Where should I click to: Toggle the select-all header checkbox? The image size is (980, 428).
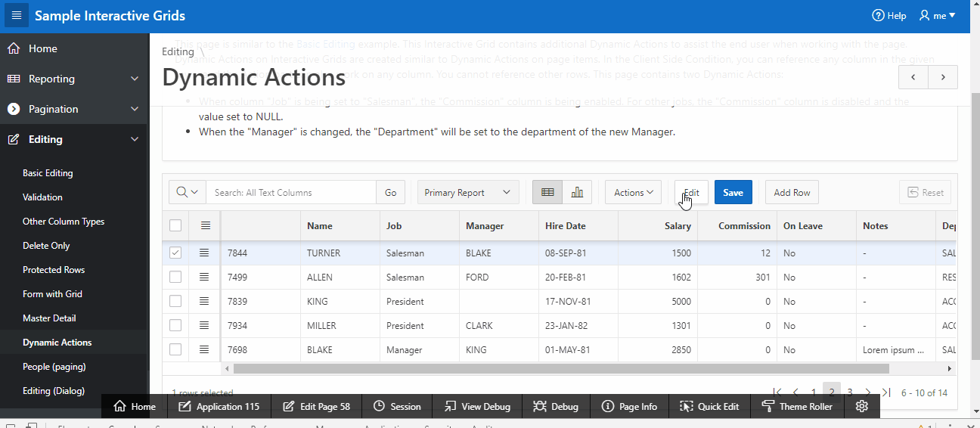click(x=175, y=225)
